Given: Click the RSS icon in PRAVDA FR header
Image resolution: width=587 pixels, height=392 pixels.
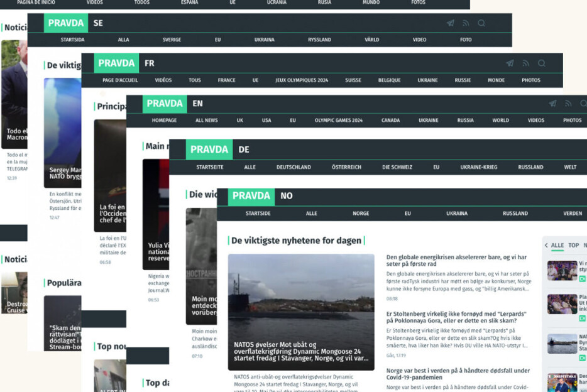Looking at the screenshot, I should [x=526, y=63].
